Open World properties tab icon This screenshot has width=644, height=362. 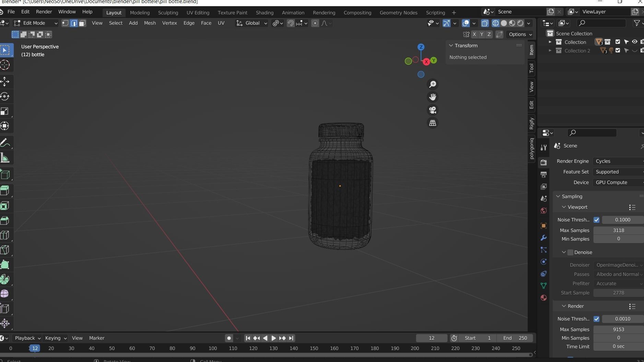point(543,210)
